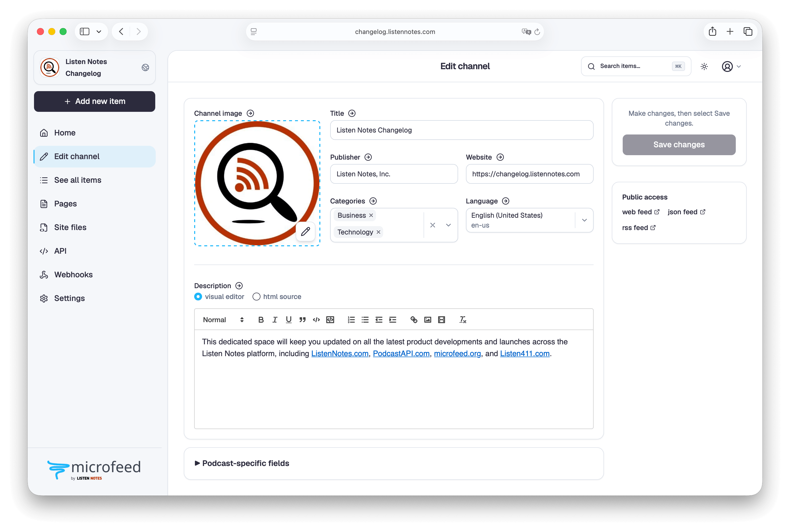Expand Podcast-specific fields section
Viewport: 790px width, 532px height.
pos(242,463)
